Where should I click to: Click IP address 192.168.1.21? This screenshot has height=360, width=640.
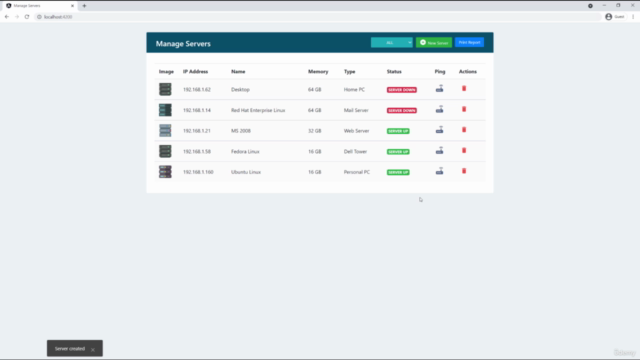[197, 131]
